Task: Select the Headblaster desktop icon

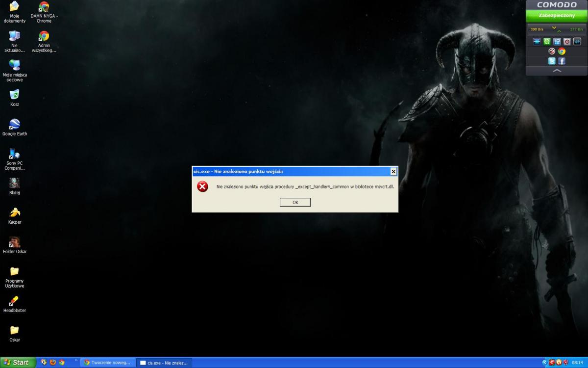Action: coord(15,304)
